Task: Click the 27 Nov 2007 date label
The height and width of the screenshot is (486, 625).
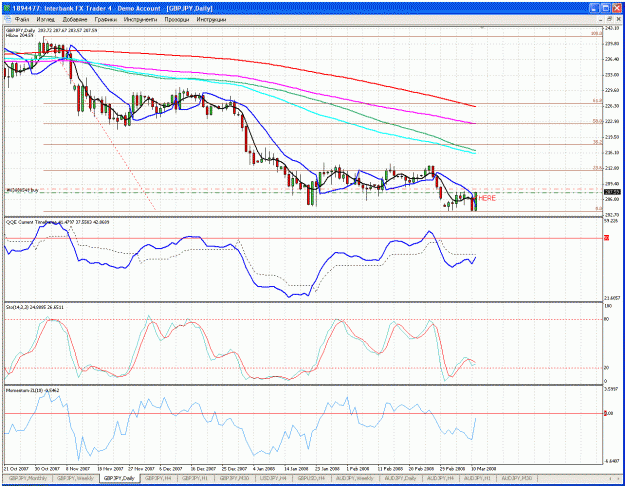Action: pos(142,468)
